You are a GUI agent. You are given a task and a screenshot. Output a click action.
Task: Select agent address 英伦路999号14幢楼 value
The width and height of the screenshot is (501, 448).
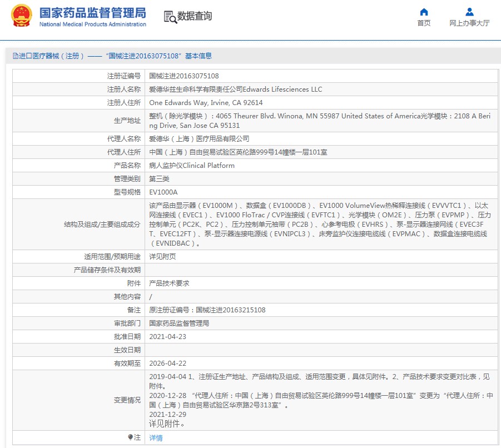tap(238, 152)
